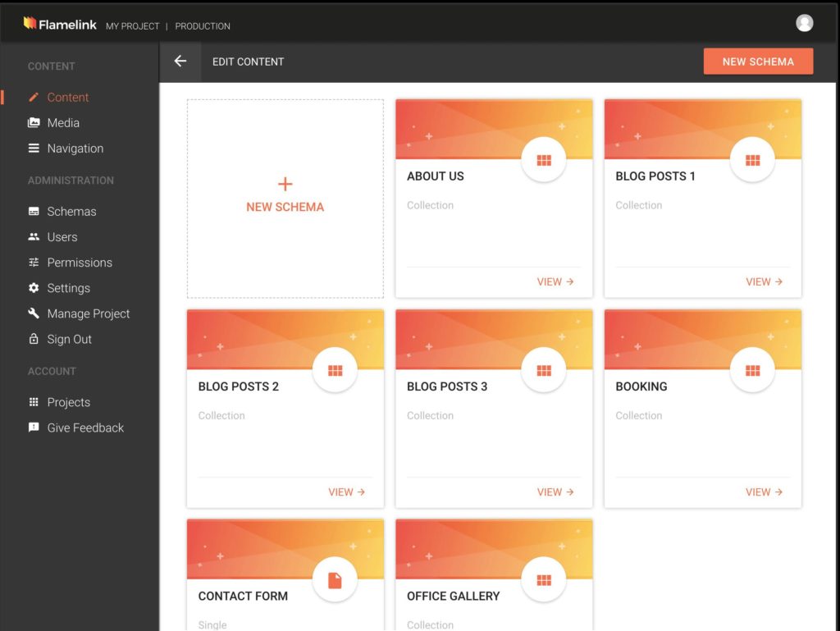Image resolution: width=840 pixels, height=631 pixels.
Task: Click the PRODUCTION environment label
Action: click(203, 26)
